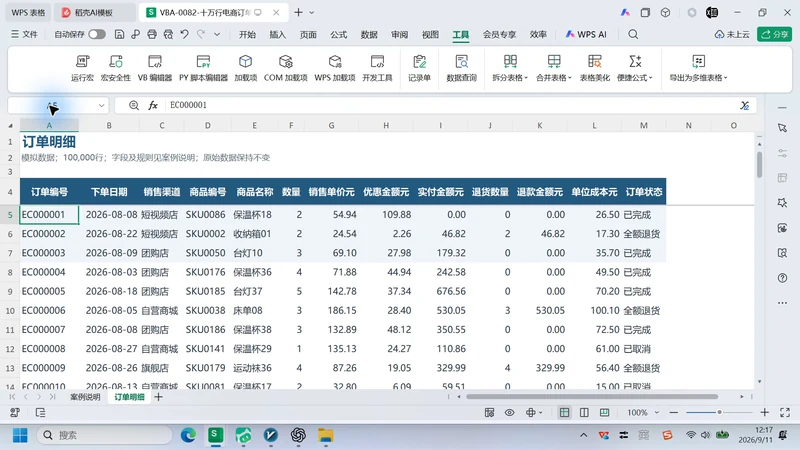
Task: Run macro with the 运行宏 icon
Action: 82,68
